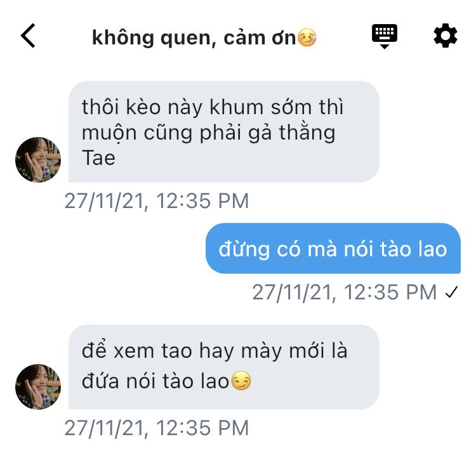Open sender's avatar beside last message
Screen dimensions: 476x451
38,387
